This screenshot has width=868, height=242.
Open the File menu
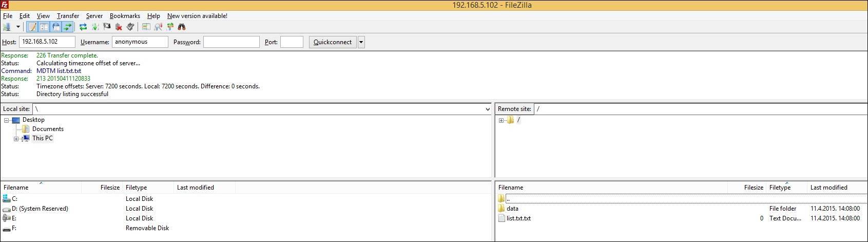8,16
